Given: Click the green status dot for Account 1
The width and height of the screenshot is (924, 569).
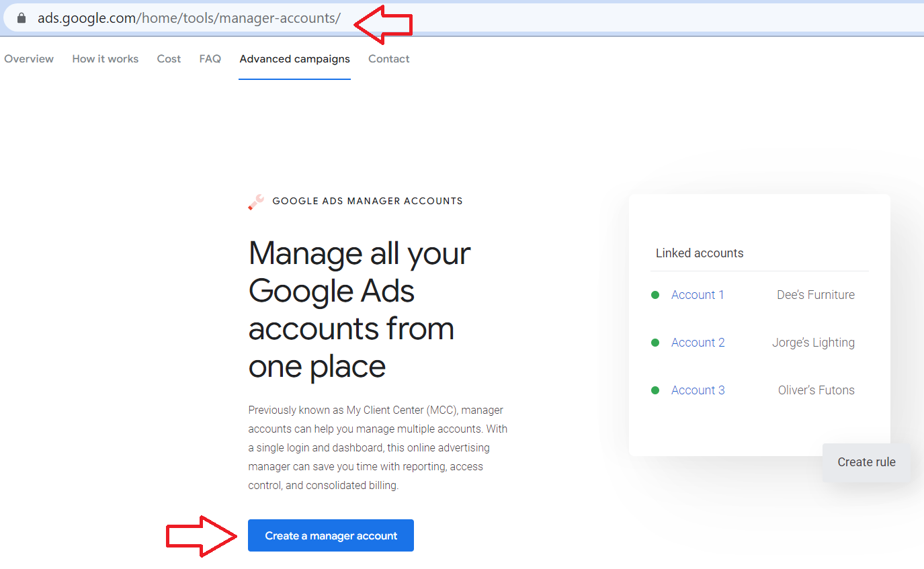Looking at the screenshot, I should tap(655, 295).
